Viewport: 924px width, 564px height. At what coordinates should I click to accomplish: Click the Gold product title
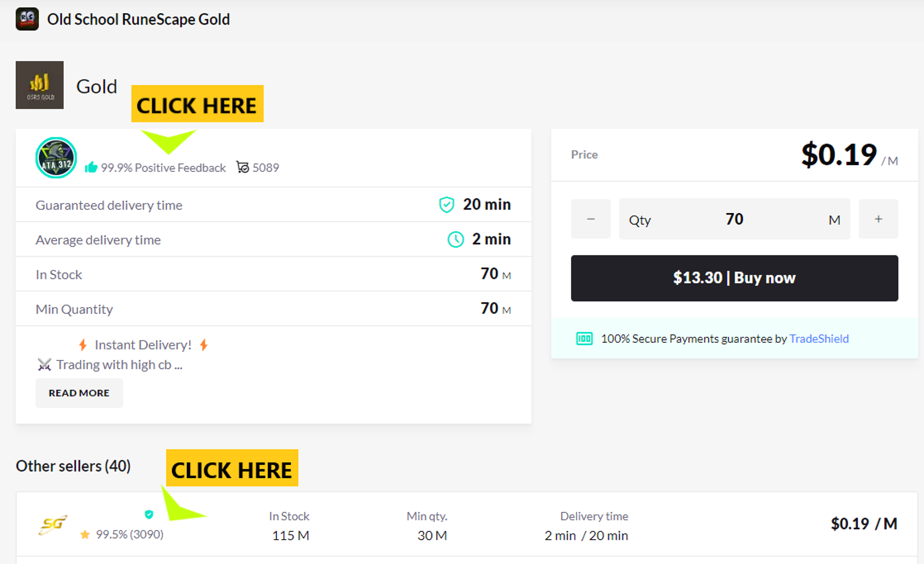pyautogui.click(x=96, y=86)
